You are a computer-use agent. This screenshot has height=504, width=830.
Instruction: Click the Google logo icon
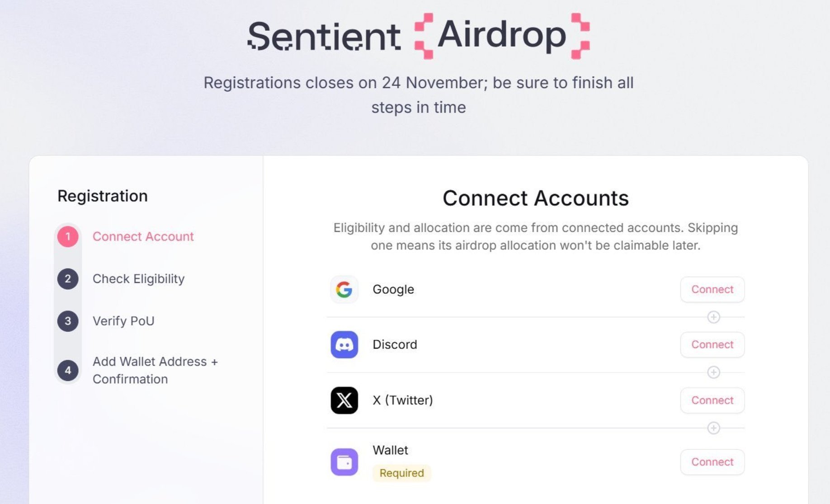pos(344,289)
